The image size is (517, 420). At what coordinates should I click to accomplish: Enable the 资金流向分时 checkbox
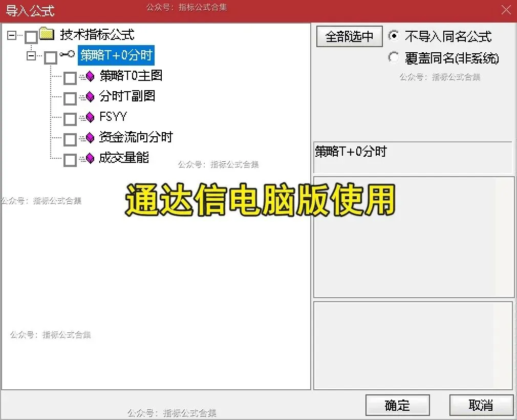(x=70, y=139)
